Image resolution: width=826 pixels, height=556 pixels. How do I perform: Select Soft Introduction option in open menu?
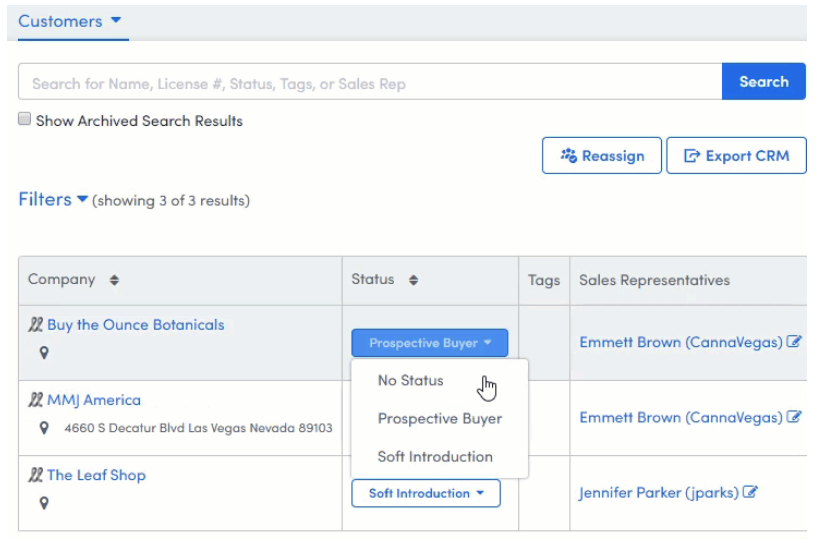pos(435,456)
